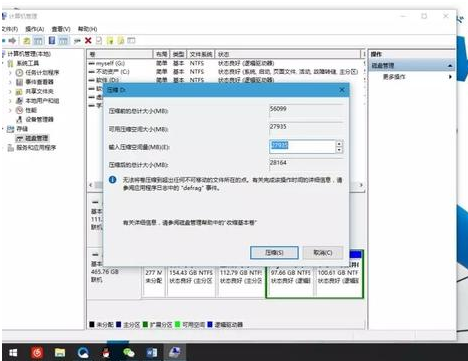Open the 帮助(H) menu

point(87,29)
